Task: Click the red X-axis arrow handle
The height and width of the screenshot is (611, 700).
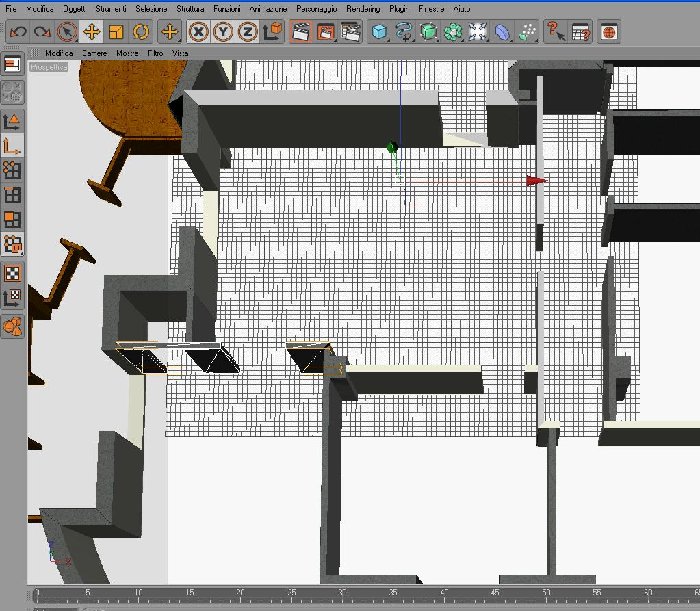Action: tap(536, 181)
